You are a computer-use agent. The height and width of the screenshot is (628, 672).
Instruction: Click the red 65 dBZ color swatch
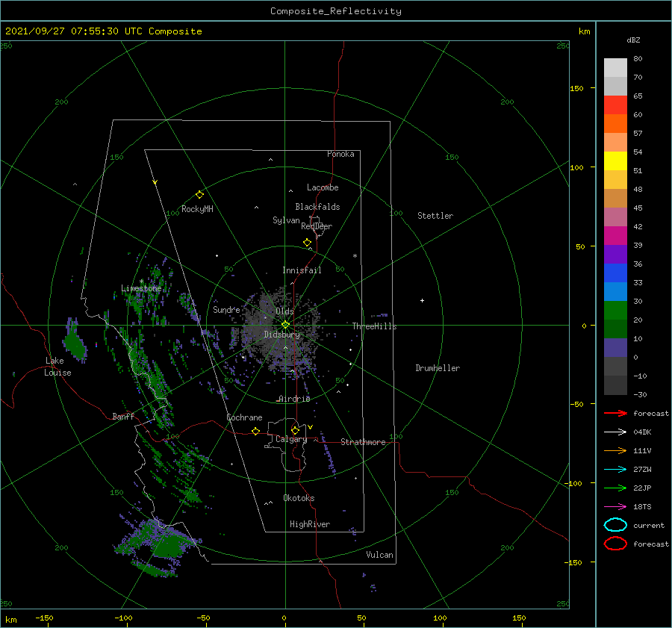(x=615, y=105)
